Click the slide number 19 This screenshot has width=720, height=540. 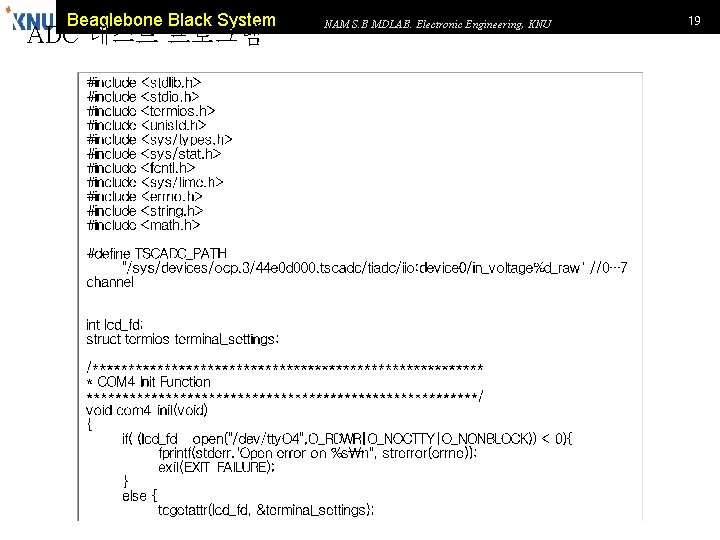tap(694, 21)
